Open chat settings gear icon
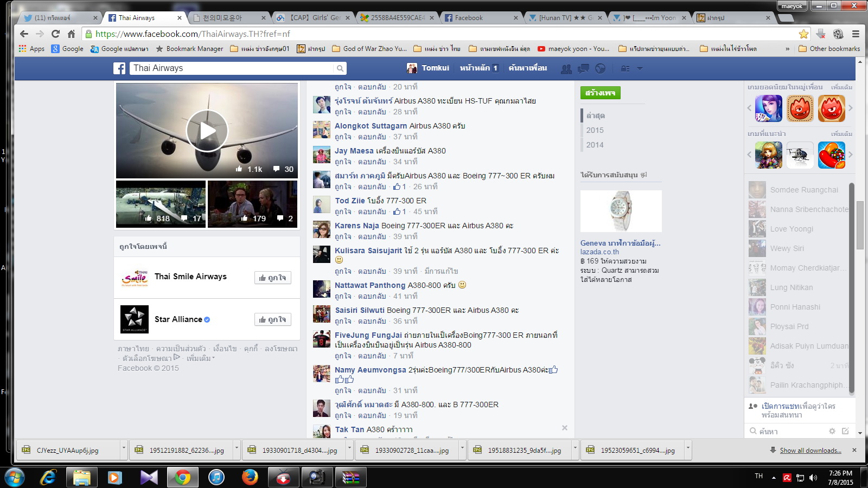 pos(832,431)
